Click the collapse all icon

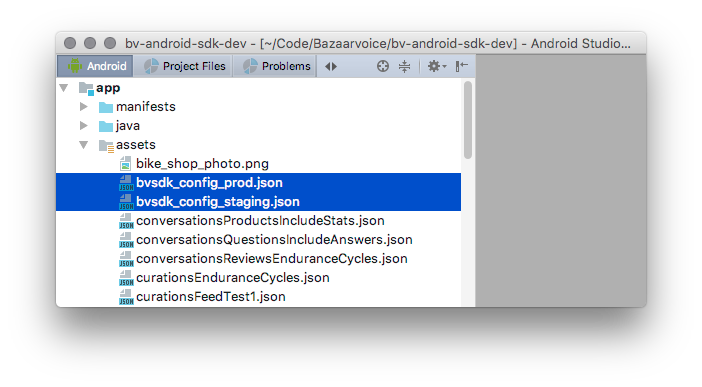tap(404, 66)
